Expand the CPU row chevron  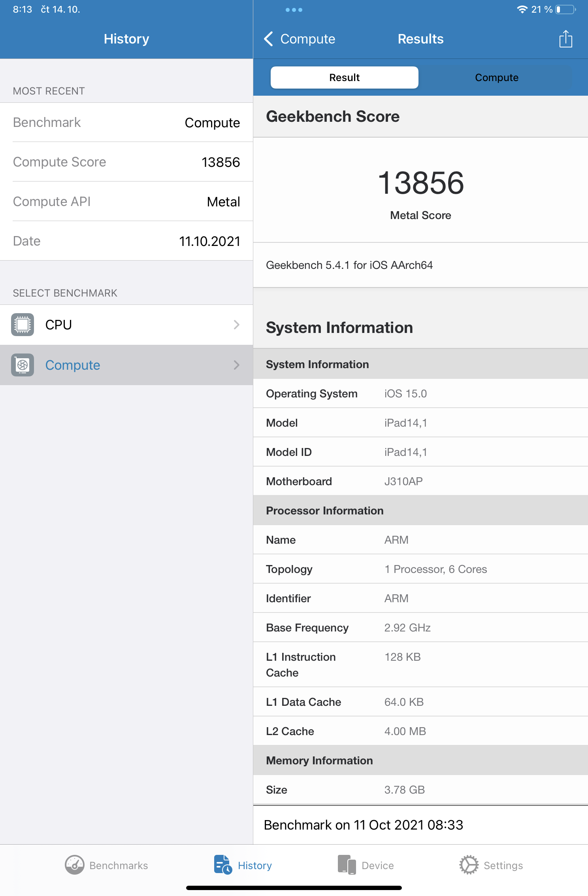pos(236,325)
